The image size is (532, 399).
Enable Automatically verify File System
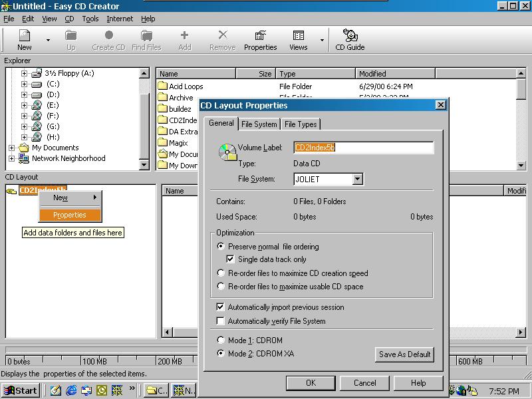click(x=220, y=321)
